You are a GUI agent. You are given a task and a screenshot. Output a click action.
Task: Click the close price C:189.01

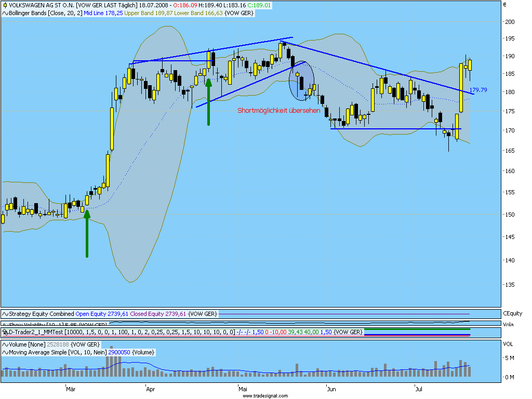click(x=259, y=5)
